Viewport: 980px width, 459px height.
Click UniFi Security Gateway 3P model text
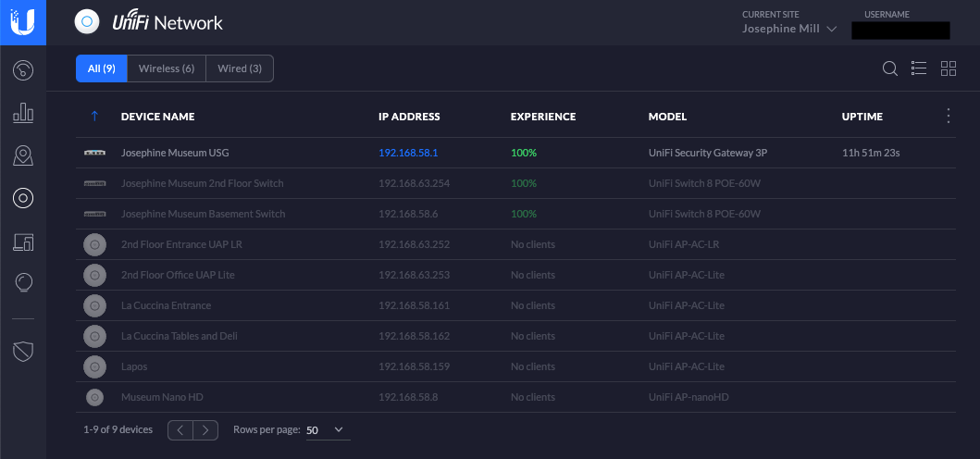(x=708, y=153)
